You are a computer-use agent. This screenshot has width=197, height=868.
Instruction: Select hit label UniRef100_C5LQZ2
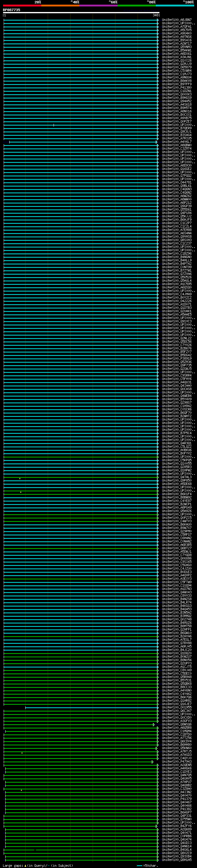(x=176, y=447)
